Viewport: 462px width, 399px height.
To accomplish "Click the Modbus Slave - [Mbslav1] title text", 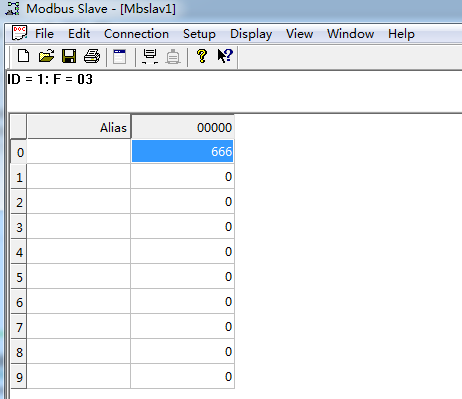I will pos(101,9).
